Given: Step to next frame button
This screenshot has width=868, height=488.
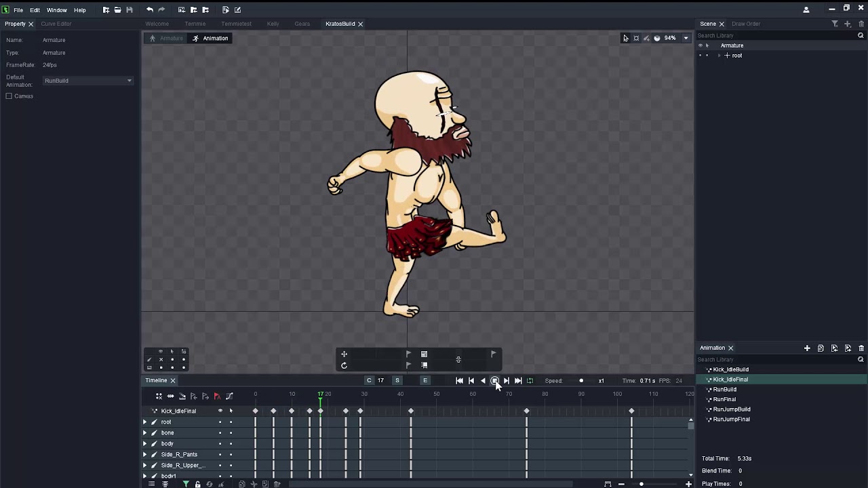Looking at the screenshot, I should (507, 381).
